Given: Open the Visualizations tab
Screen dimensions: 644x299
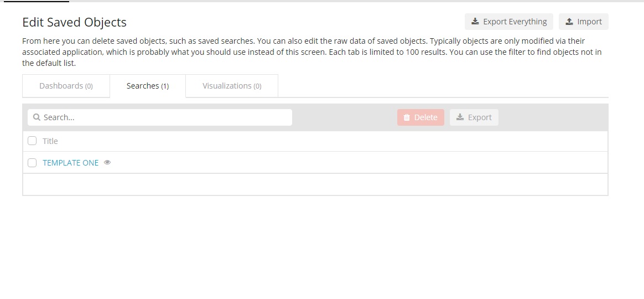Looking at the screenshot, I should [x=232, y=86].
